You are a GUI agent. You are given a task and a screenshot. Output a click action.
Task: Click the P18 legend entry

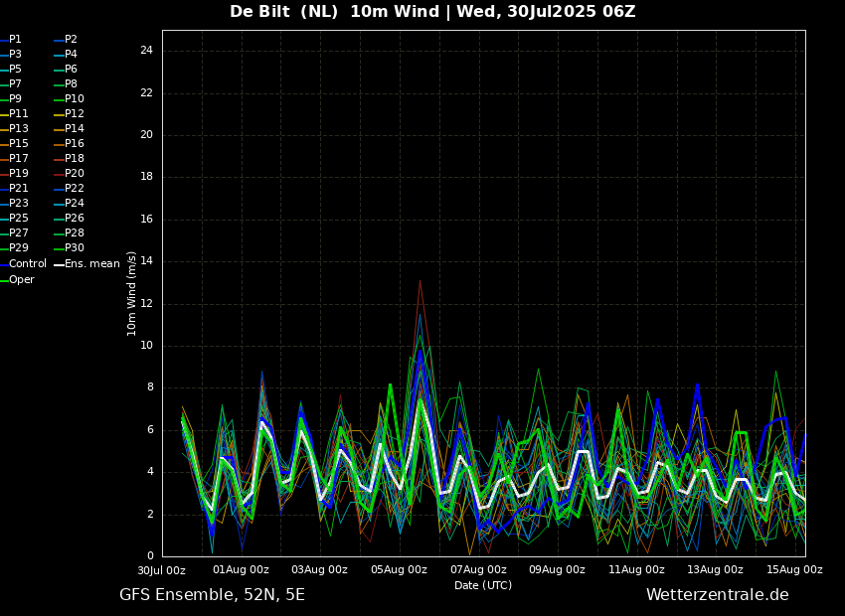click(74, 159)
